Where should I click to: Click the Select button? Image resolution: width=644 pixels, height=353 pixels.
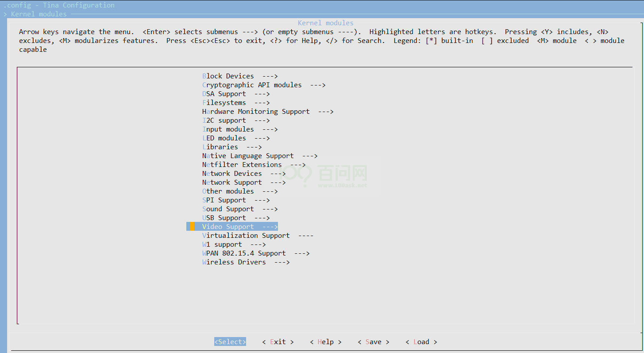(x=230, y=342)
